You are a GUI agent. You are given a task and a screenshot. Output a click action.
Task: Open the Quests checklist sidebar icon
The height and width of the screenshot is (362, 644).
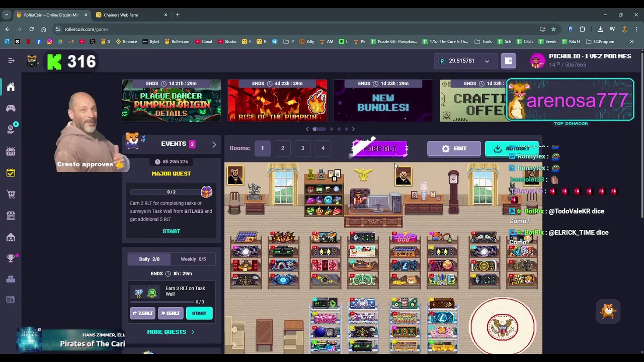[x=11, y=172]
